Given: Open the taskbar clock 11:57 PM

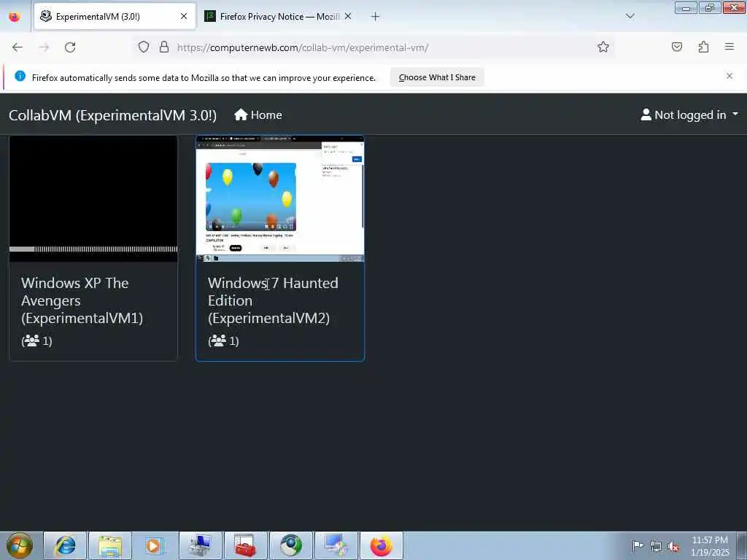Looking at the screenshot, I should coord(710,546).
